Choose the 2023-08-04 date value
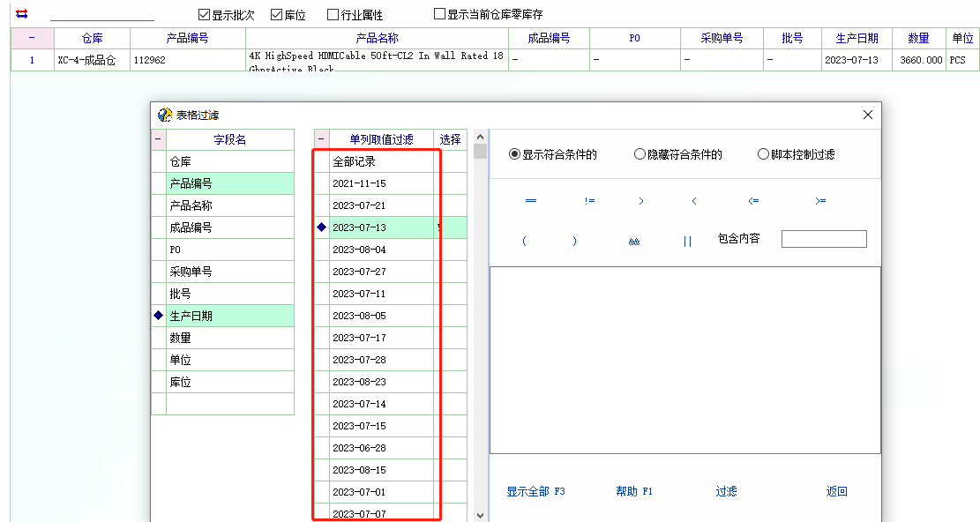The height and width of the screenshot is (522, 980). [x=359, y=250]
